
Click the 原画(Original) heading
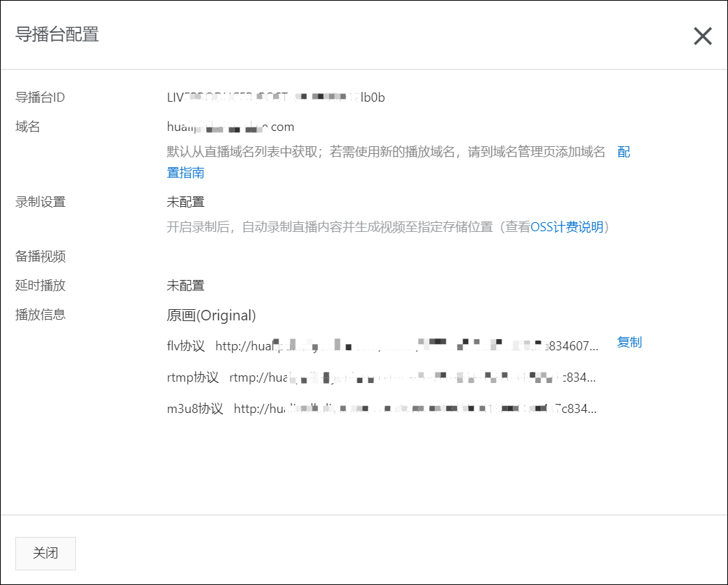[211, 315]
